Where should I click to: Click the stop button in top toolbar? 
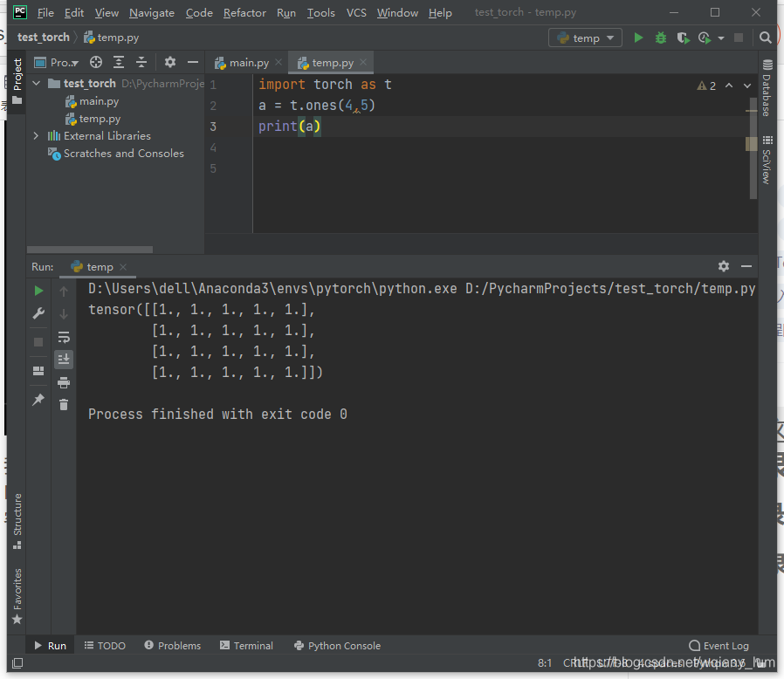coord(739,38)
